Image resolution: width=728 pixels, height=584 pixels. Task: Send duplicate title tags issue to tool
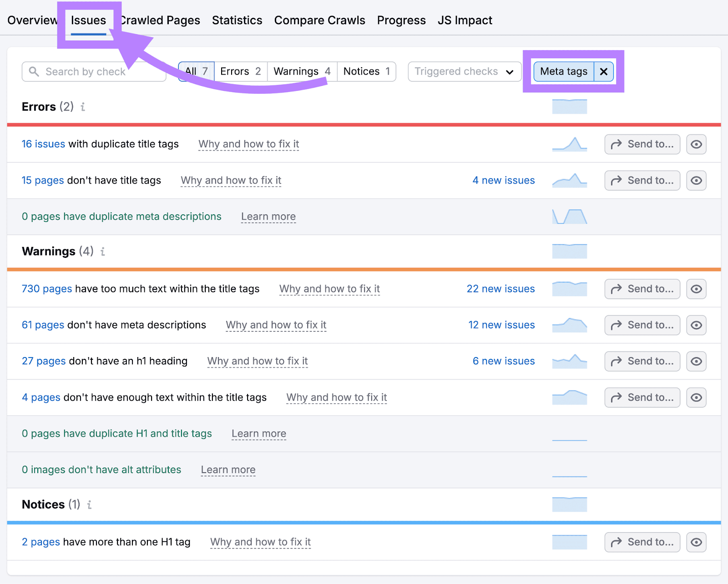[x=642, y=144]
